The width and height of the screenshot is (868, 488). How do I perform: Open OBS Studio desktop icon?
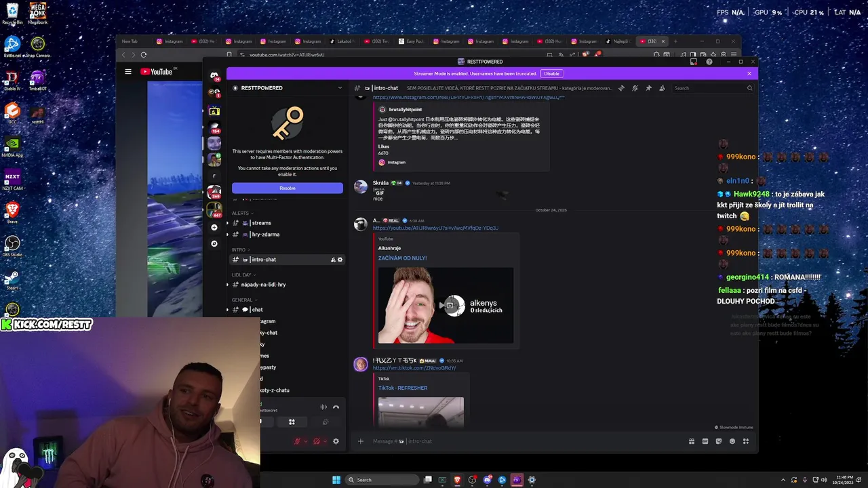[12, 246]
